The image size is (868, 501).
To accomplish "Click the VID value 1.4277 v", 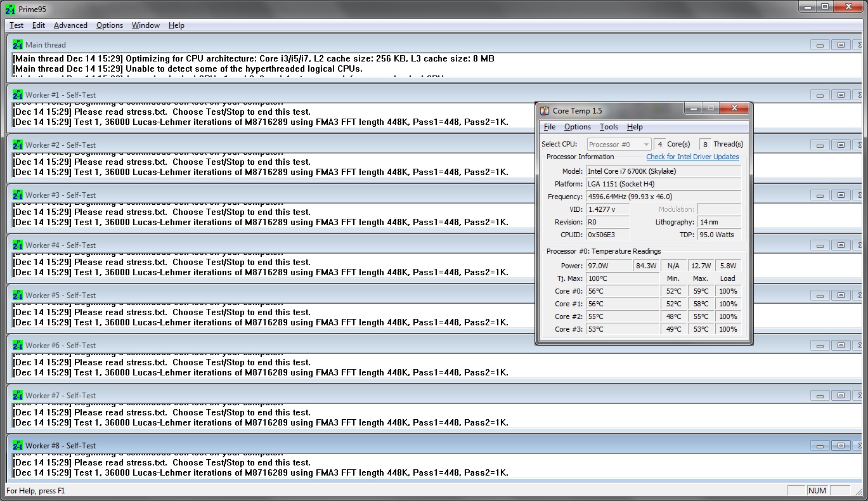I will (607, 209).
